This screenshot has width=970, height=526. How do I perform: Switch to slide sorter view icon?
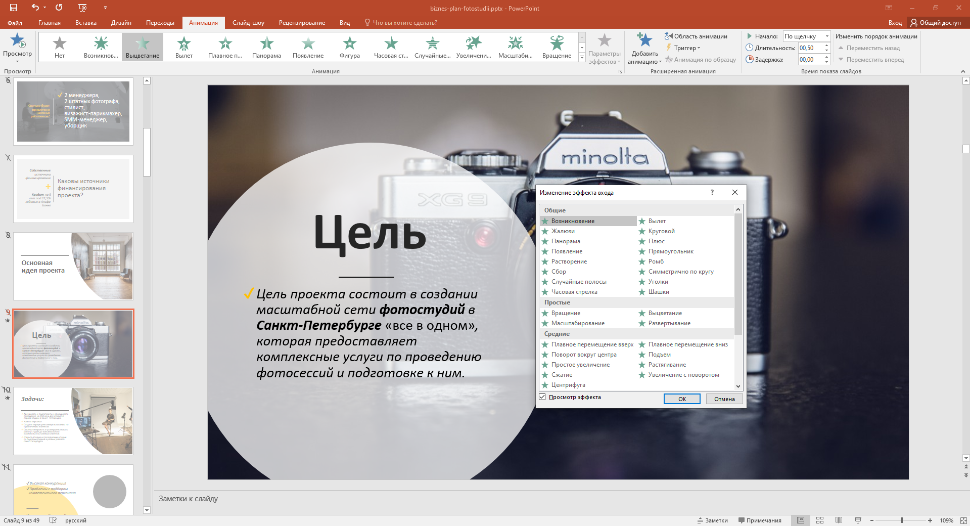820,520
